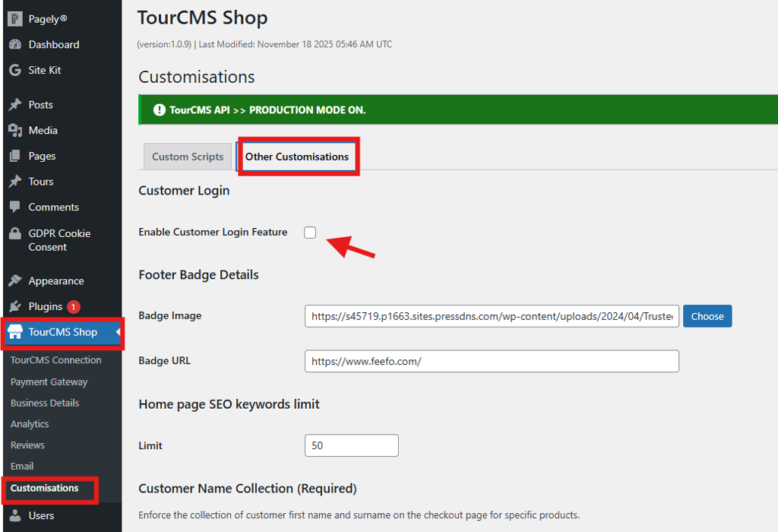Viewport: 778px width, 532px height.
Task: Click the Site Kit Google icon
Action: (15, 70)
